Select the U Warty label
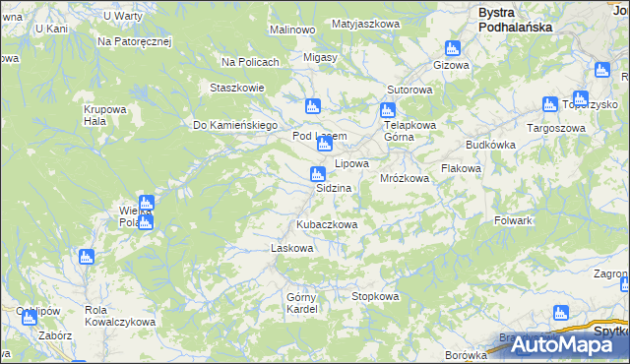Screen dimensions: 630x364 [123, 16]
